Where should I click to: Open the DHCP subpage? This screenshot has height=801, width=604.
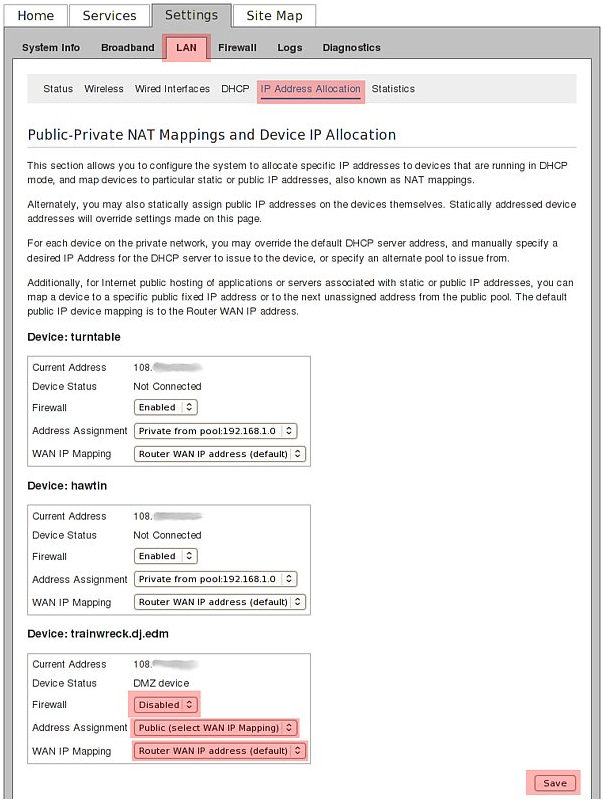tap(235, 89)
